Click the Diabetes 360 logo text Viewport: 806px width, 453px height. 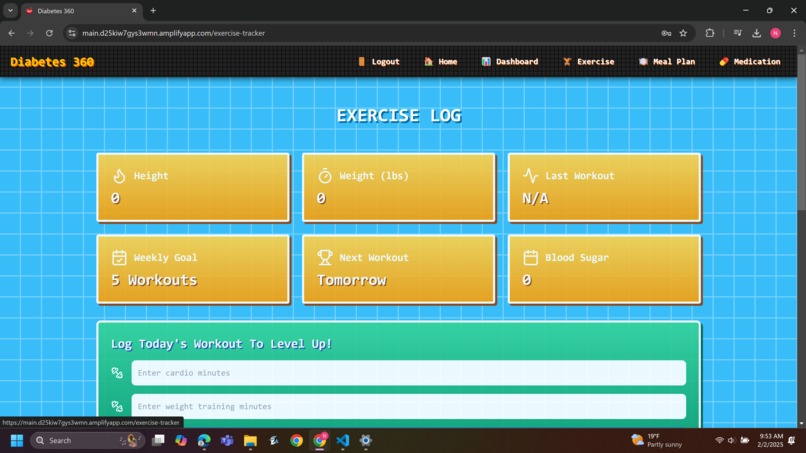click(x=52, y=62)
